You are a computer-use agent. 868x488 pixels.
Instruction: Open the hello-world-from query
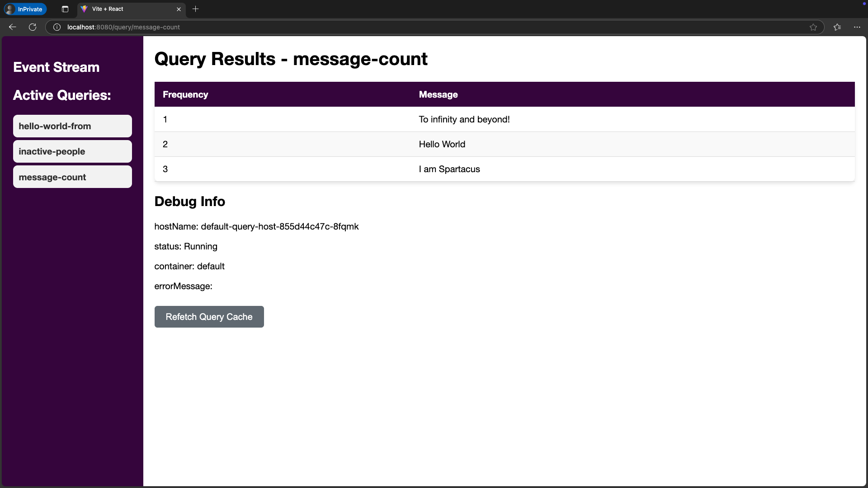click(x=72, y=126)
